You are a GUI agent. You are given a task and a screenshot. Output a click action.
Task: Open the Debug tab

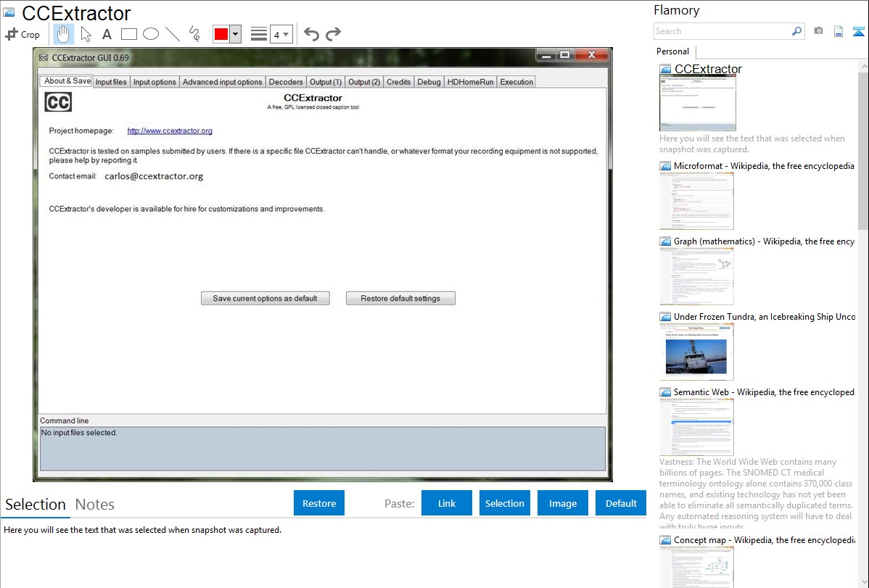pyautogui.click(x=429, y=82)
